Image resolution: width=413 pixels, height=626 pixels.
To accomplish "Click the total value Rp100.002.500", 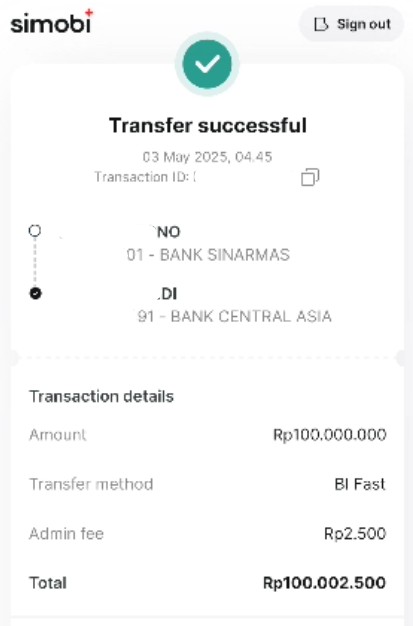I will 324,583.
